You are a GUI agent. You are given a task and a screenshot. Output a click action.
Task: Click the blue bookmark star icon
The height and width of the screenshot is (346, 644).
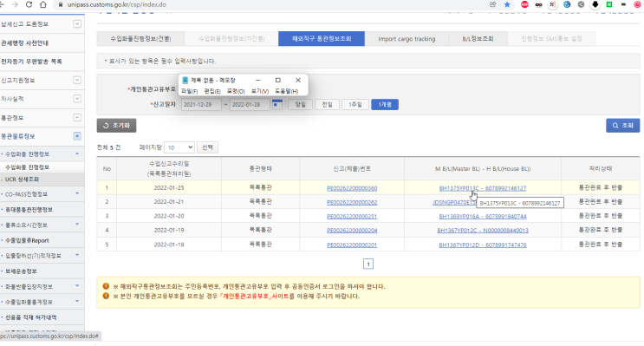coord(507,4)
